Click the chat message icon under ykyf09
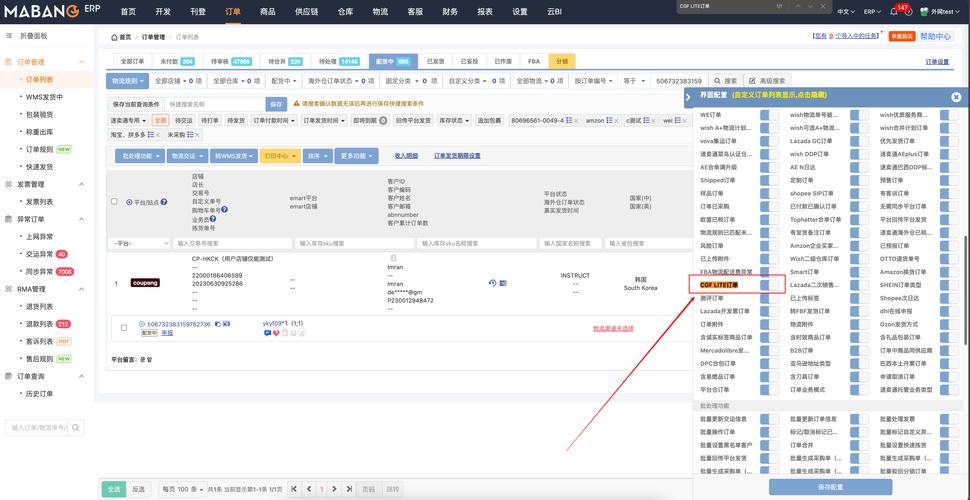The height and width of the screenshot is (500, 970). (267, 332)
